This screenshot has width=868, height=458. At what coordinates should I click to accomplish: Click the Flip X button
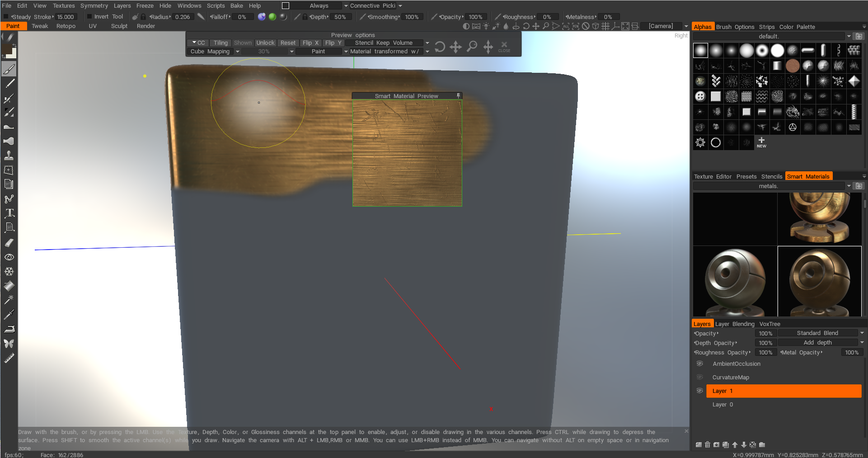310,43
